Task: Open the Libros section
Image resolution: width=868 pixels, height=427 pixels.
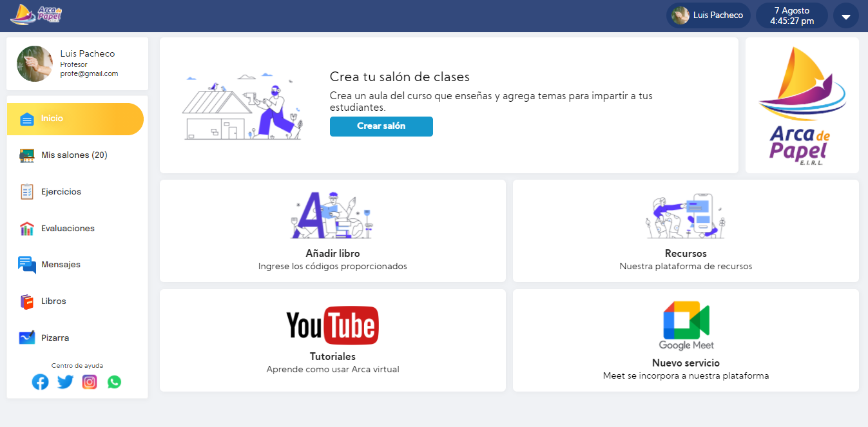Action: (53, 301)
